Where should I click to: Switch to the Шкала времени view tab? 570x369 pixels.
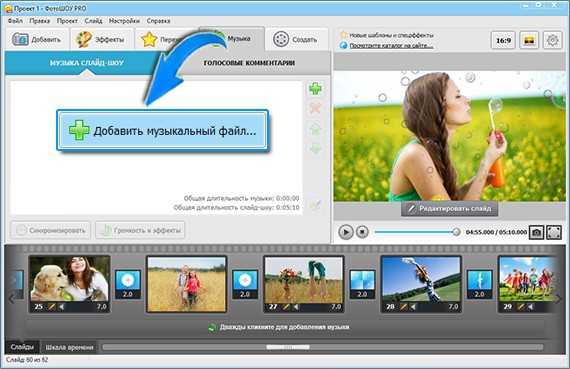pos(69,347)
